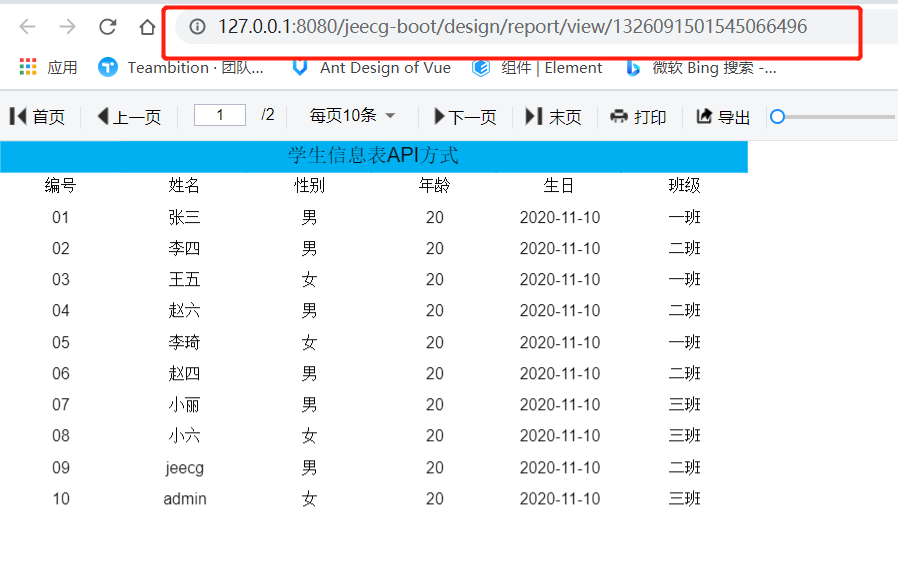The image size is (898, 576).
Task: Click the 性别 column header
Action: [309, 186]
